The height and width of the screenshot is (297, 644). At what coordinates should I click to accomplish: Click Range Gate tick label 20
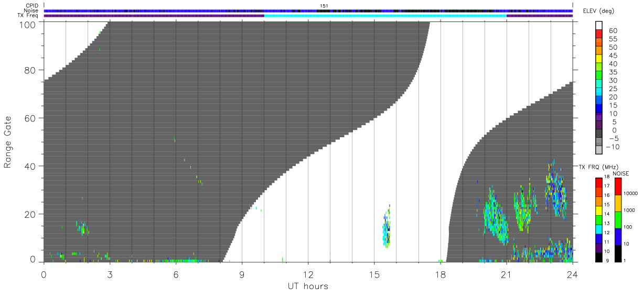(x=30, y=214)
